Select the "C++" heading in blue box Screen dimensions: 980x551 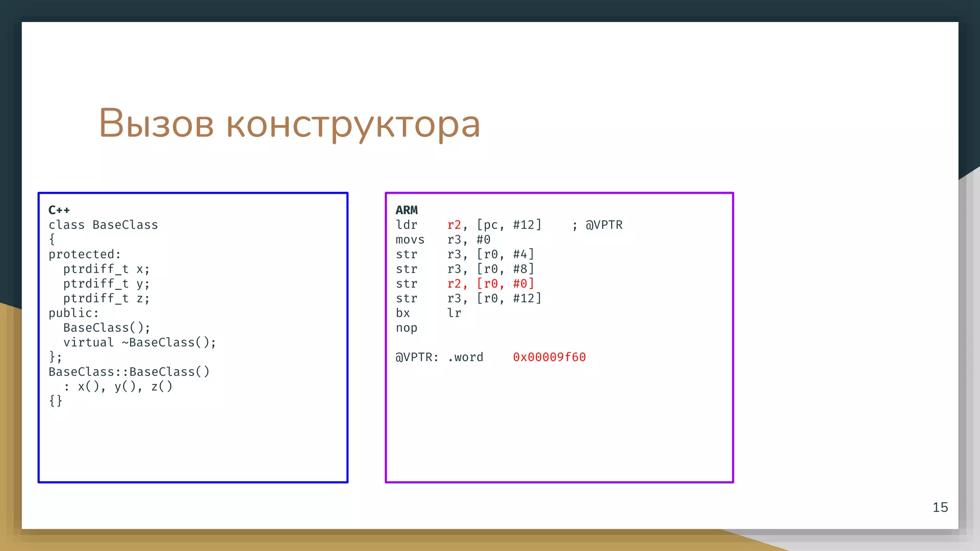point(59,210)
